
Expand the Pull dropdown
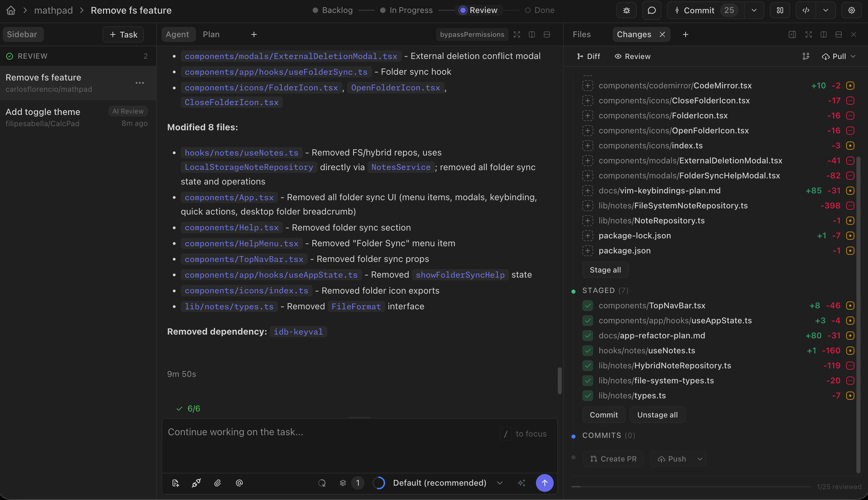click(x=853, y=56)
